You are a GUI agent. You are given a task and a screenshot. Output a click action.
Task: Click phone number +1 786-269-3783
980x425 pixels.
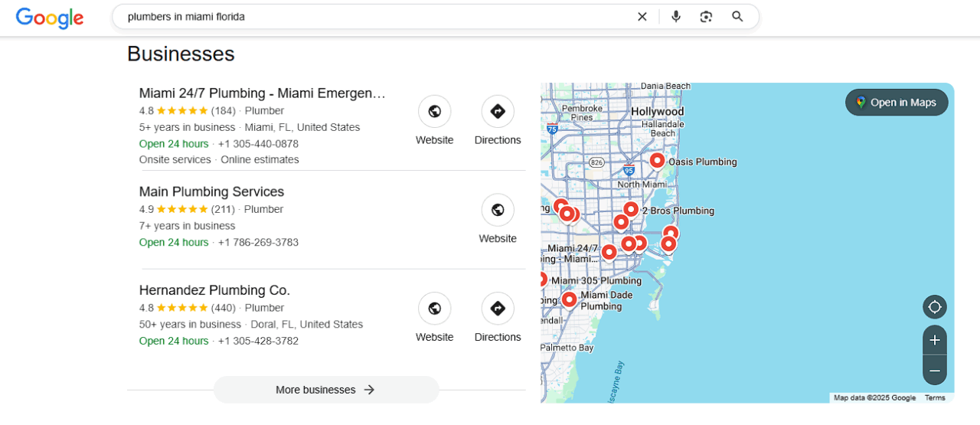258,243
